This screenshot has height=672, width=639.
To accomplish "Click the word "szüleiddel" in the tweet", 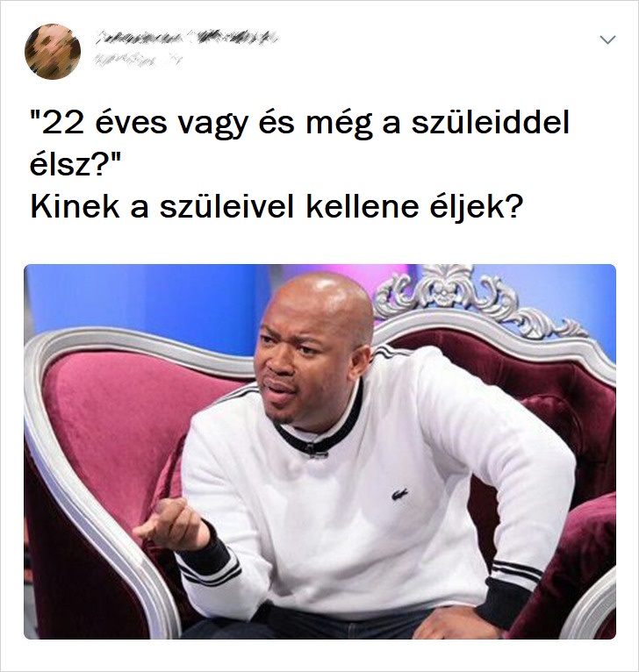I will pos(490,122).
